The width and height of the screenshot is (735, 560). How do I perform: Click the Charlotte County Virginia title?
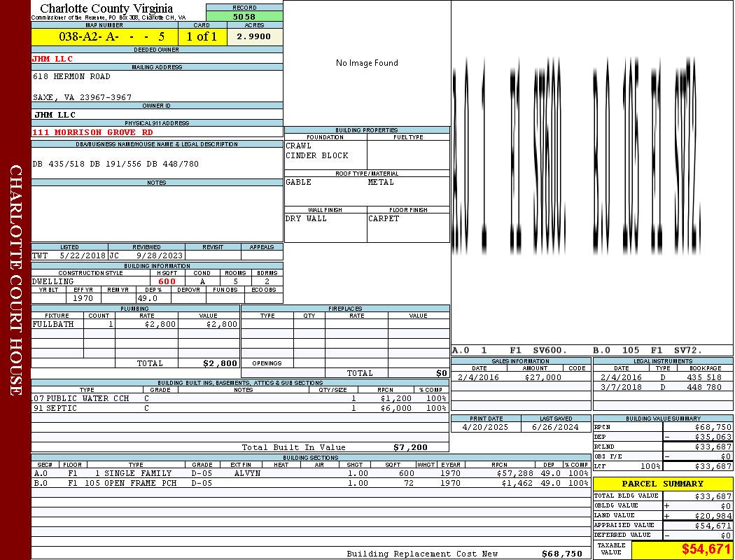(106, 8)
